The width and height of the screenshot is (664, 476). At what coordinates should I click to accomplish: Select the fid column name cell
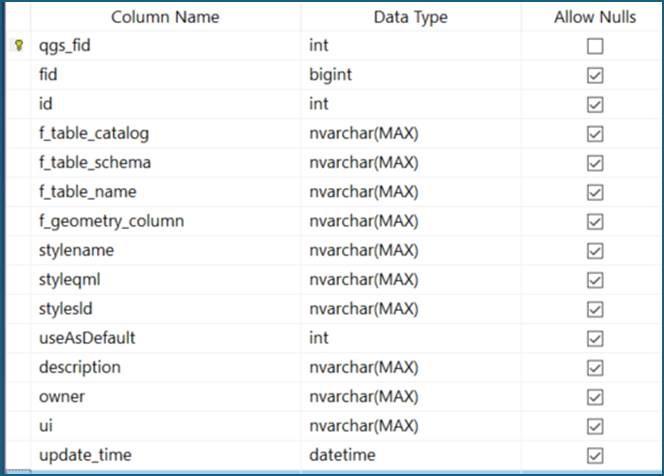pos(166,75)
